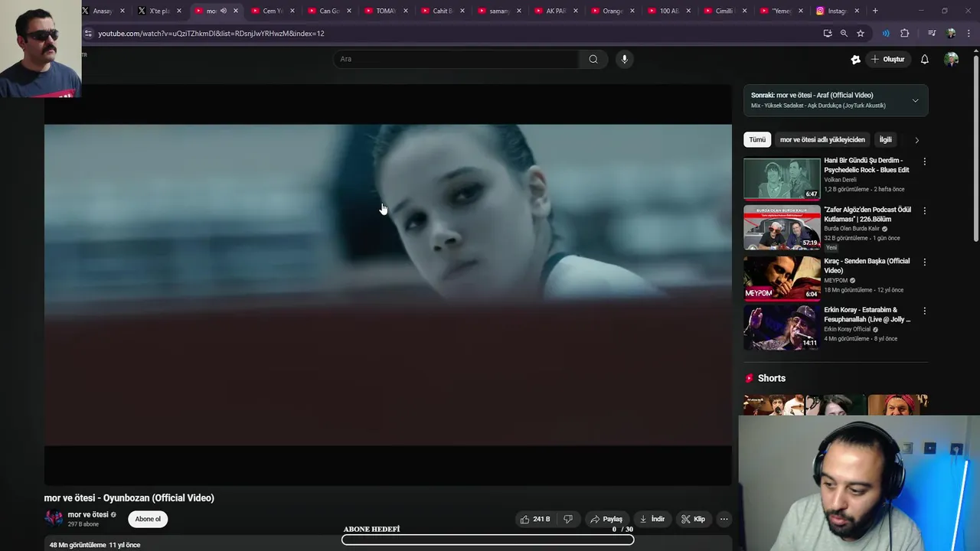
Task: Mute the playing tab via speaker icon
Action: click(x=223, y=11)
